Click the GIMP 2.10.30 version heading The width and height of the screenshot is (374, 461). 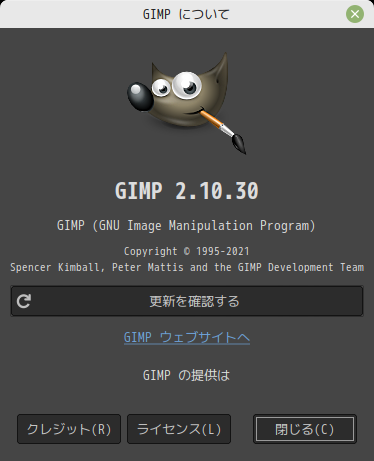click(187, 191)
